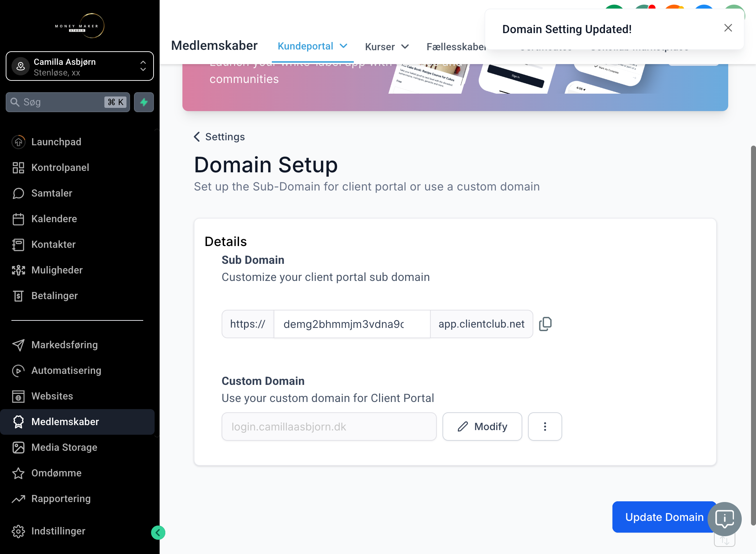The width and height of the screenshot is (756, 554).
Task: Expand the Kurser dropdown tab
Action: coord(387,47)
